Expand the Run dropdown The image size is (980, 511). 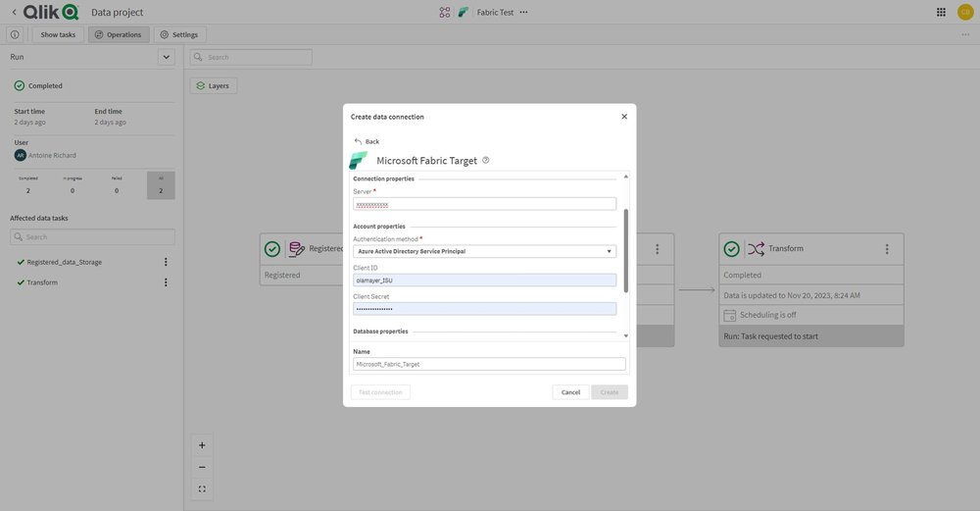tap(167, 57)
